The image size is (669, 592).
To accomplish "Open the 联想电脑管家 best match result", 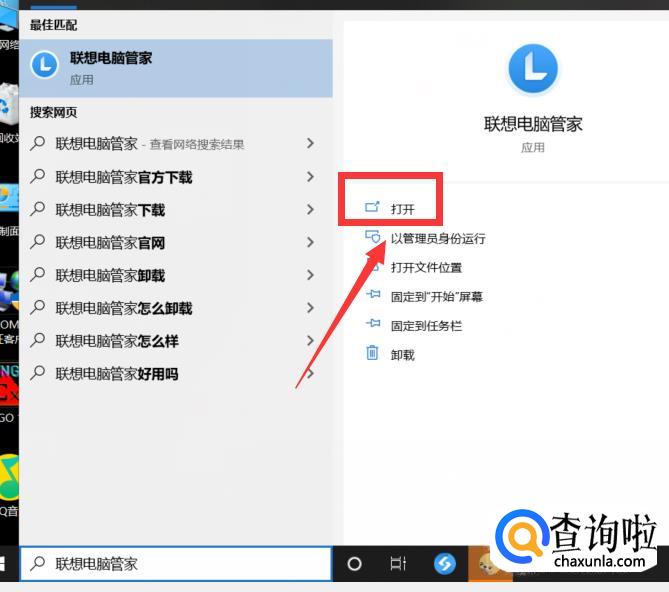I will (x=176, y=68).
